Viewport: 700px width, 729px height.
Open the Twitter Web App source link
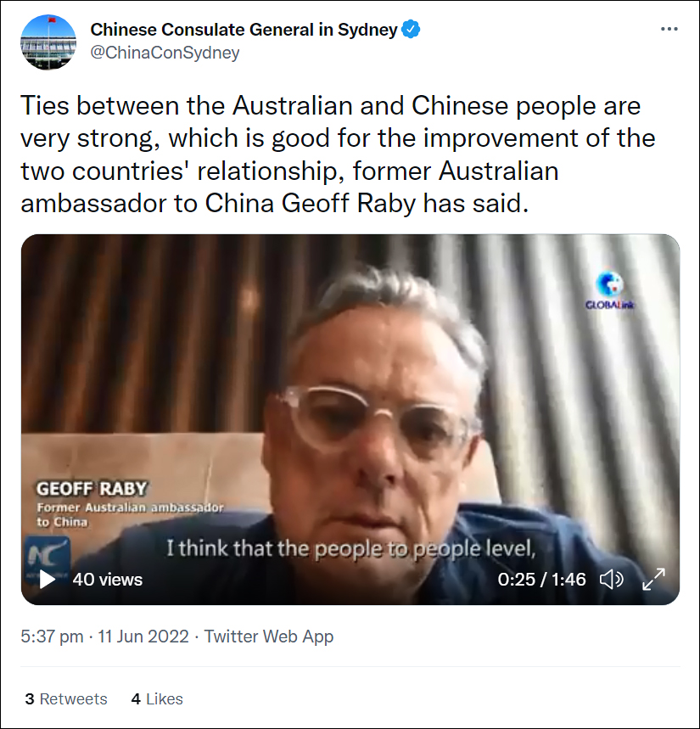click(x=269, y=636)
